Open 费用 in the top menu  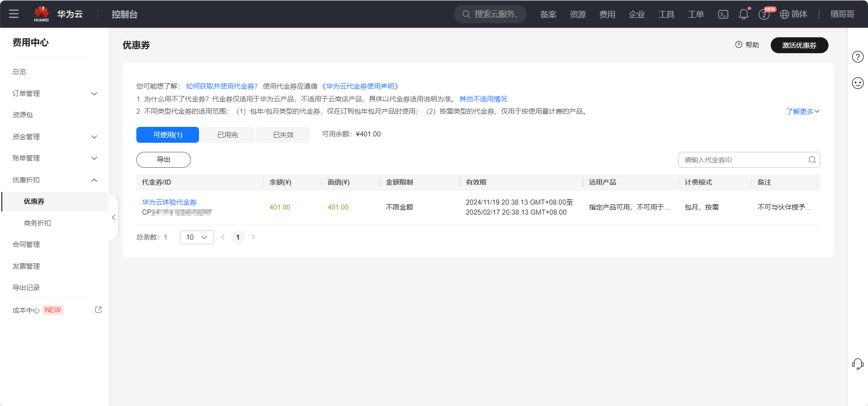(x=607, y=14)
